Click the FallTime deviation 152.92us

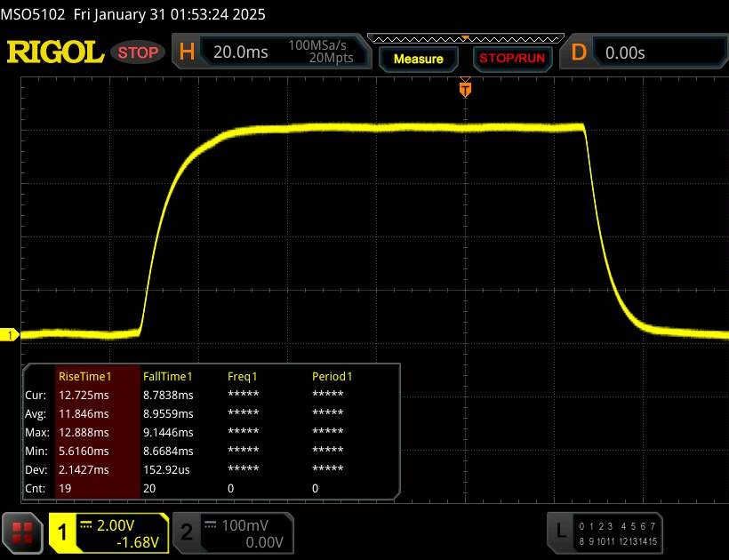[x=166, y=469]
